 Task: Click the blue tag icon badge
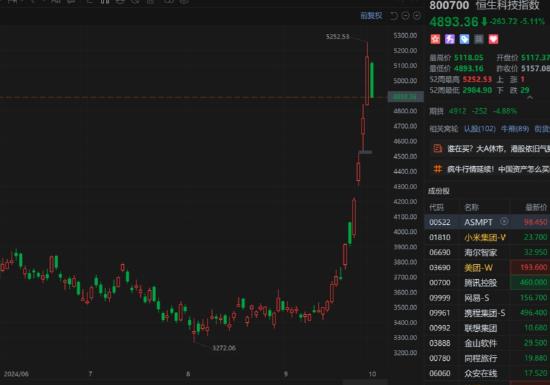464,39
